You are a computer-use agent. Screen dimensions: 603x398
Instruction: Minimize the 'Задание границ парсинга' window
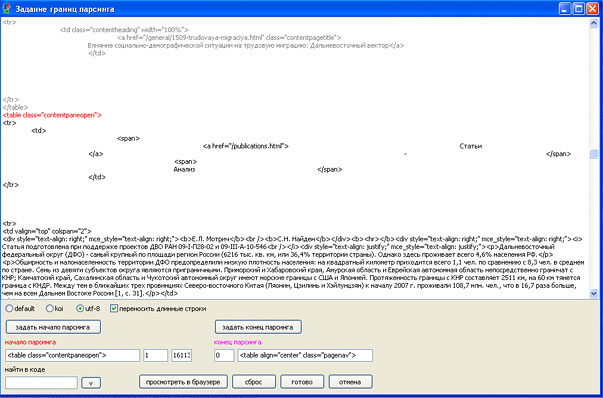coord(565,9)
